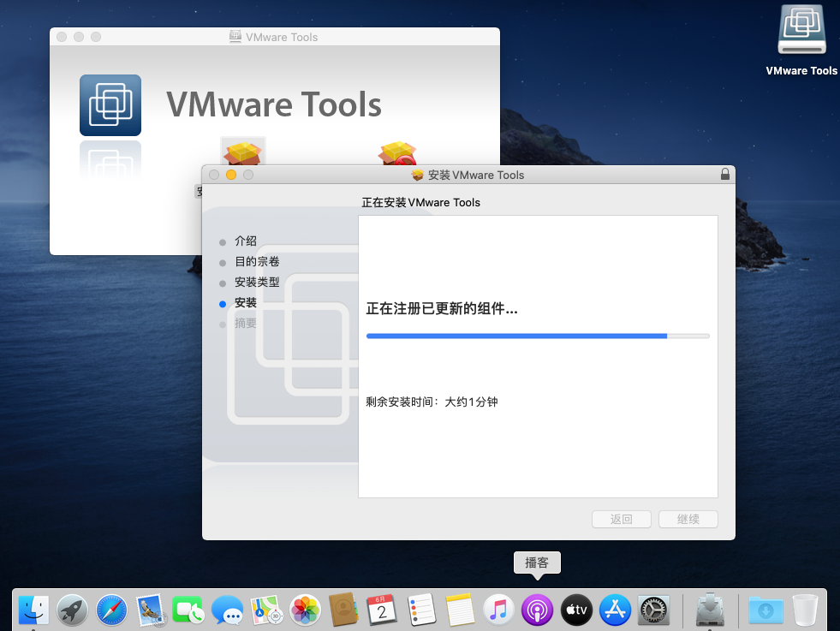The height and width of the screenshot is (631, 840).
Task: Launch Launchpad rocket icon in Dock
Action: (x=72, y=610)
